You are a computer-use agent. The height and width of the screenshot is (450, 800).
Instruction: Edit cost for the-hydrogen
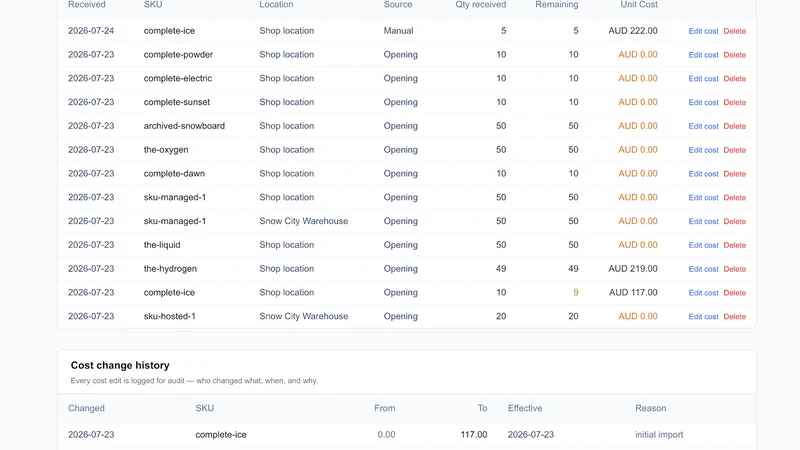click(x=703, y=269)
